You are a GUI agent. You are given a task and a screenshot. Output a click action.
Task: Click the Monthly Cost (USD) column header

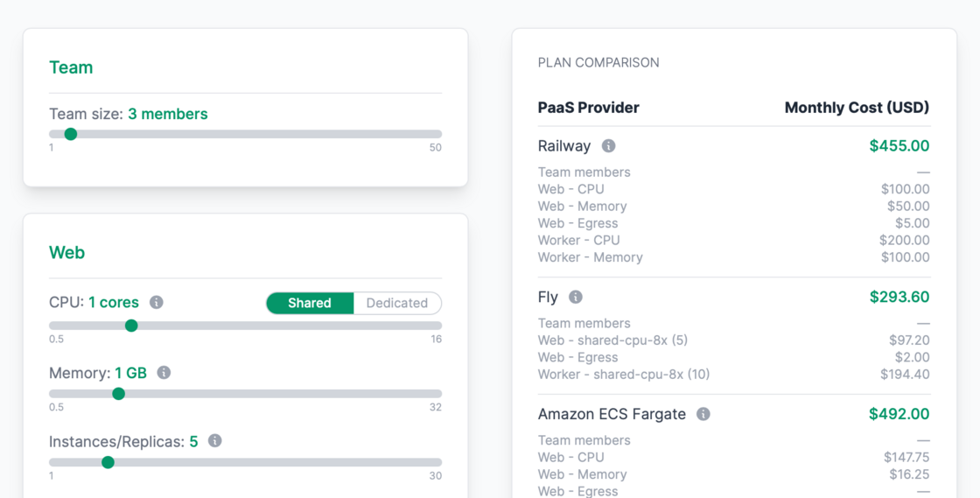tap(857, 108)
